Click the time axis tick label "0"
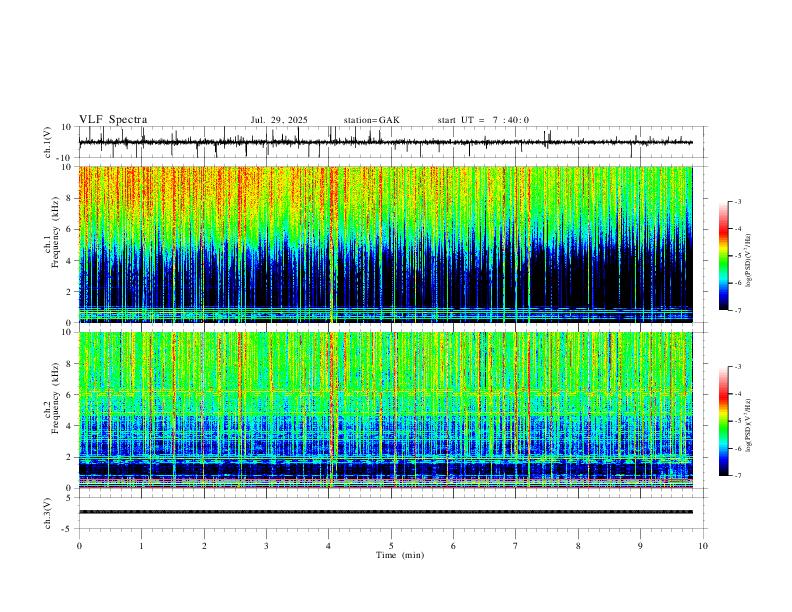The image size is (792, 612). pos(79,546)
